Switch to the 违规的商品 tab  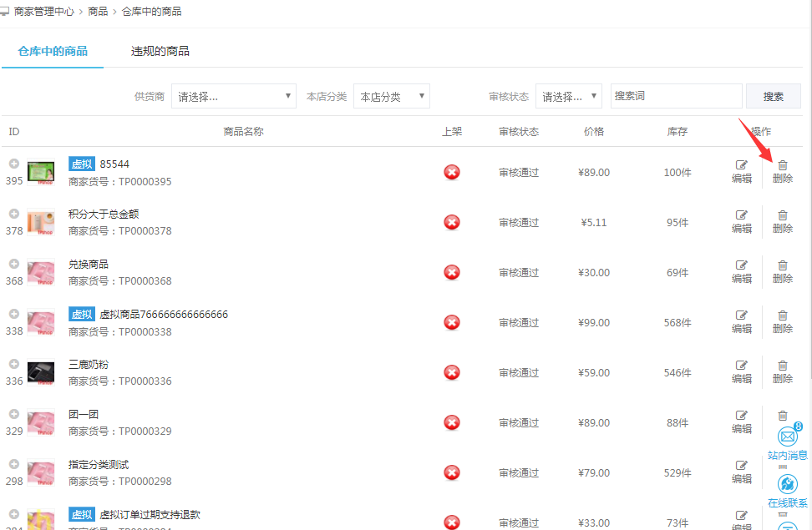pos(160,51)
